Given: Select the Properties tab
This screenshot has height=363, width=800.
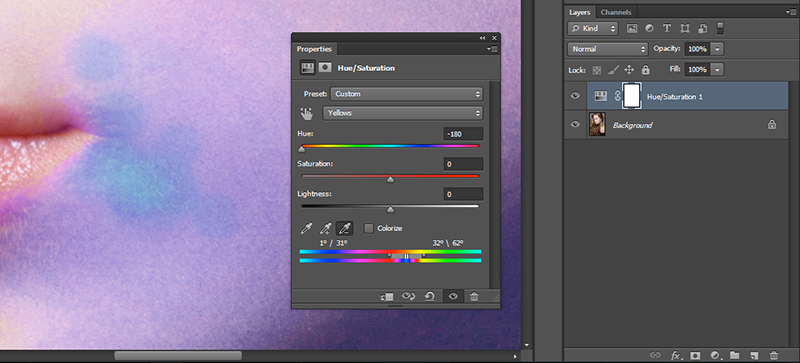Looking at the screenshot, I should tap(314, 49).
